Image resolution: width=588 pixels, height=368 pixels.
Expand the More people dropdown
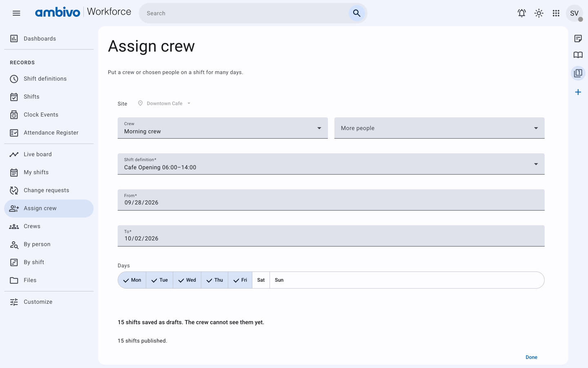click(439, 128)
